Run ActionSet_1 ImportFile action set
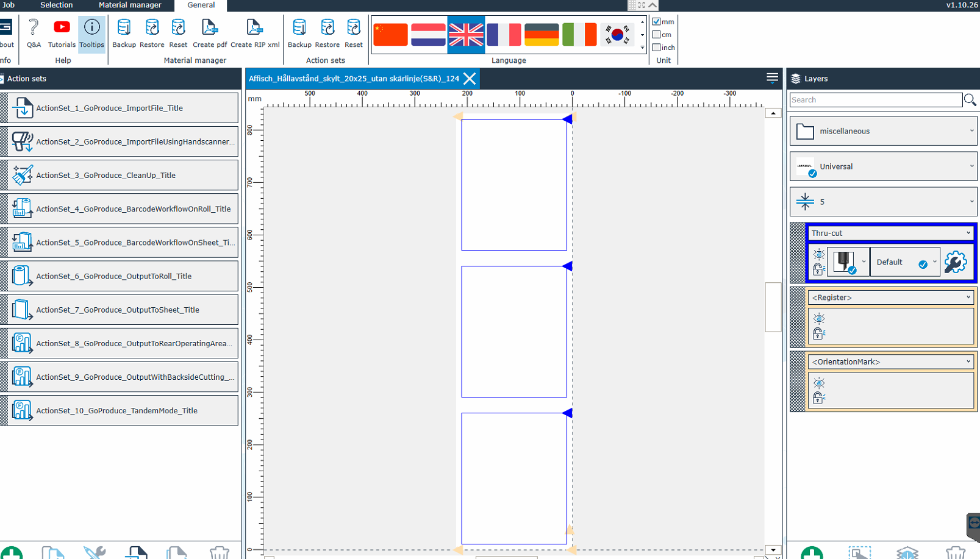 [x=120, y=108]
